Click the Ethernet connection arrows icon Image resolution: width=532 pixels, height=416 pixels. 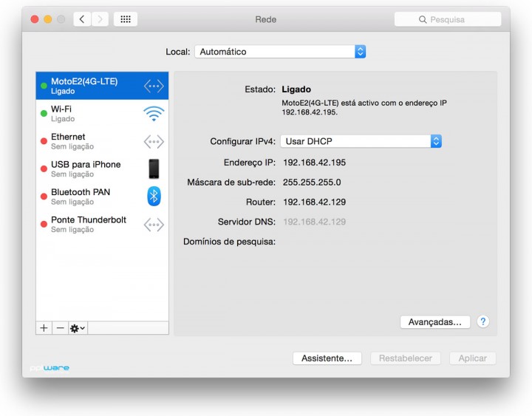pos(154,141)
